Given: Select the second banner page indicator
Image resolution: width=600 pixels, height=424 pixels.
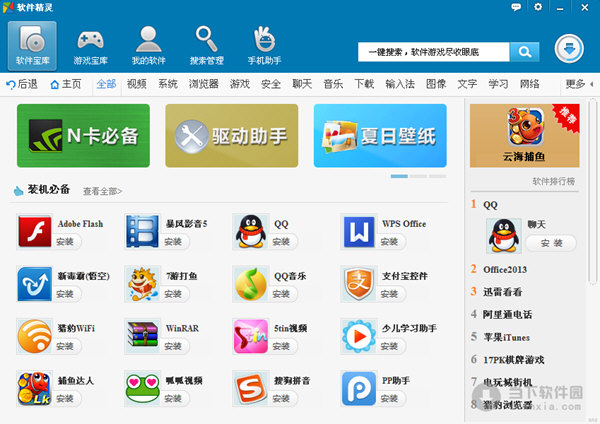Looking at the screenshot, I should point(418,176).
